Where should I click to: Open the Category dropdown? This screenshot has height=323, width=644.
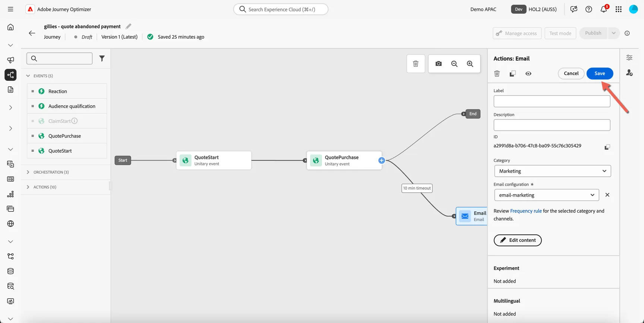(x=553, y=171)
